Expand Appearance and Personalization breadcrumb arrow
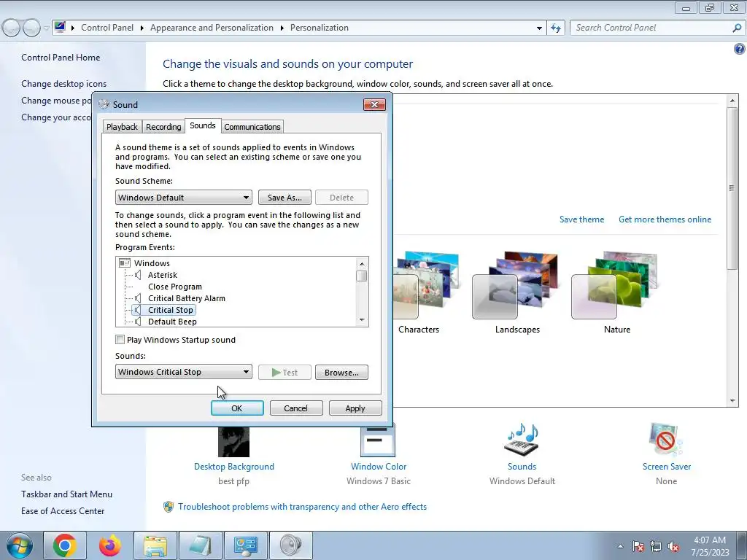The image size is (747, 560). (282, 28)
